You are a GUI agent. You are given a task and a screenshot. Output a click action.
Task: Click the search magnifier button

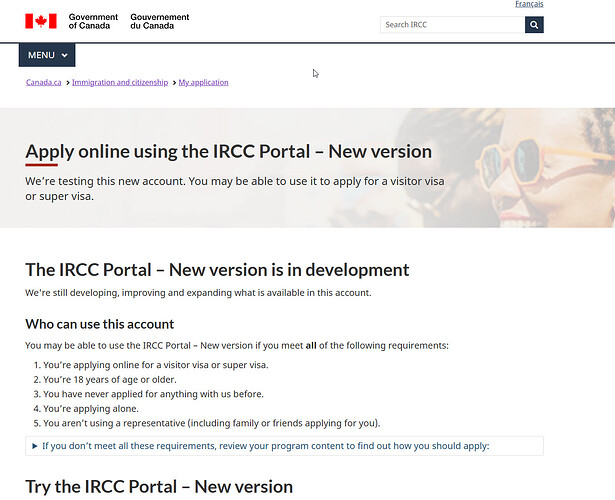pos(534,25)
